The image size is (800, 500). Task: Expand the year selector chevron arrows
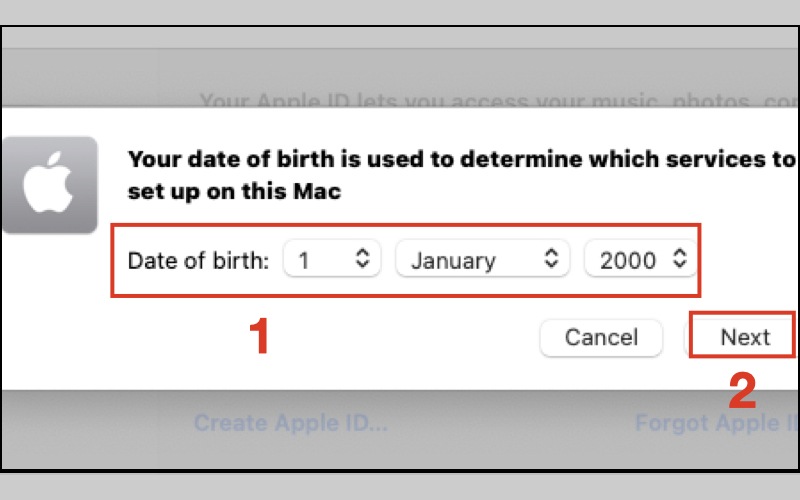680,259
